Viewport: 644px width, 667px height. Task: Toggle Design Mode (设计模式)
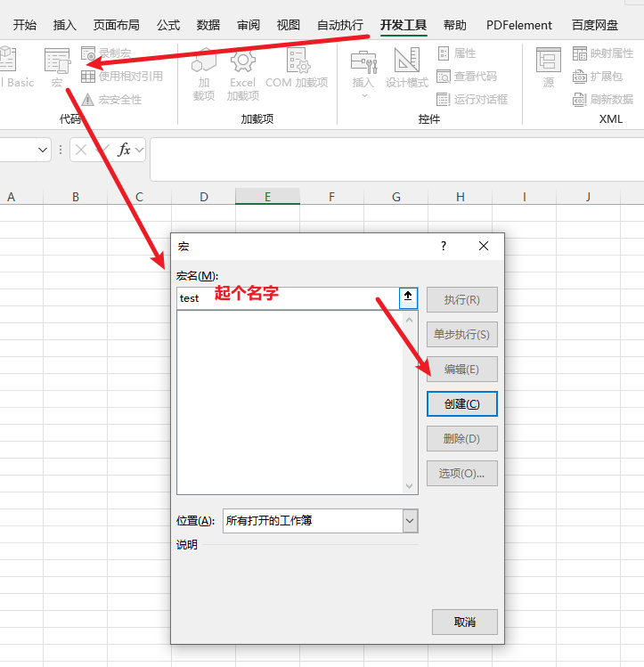pos(407,68)
